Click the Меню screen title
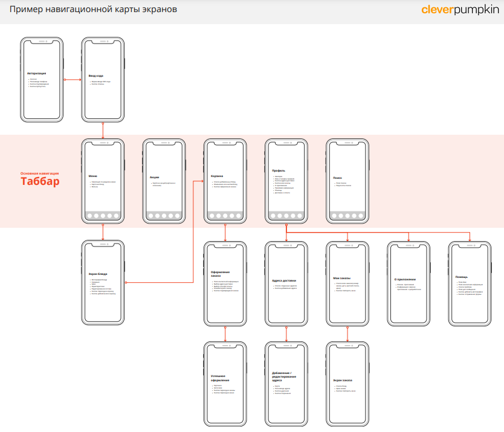Viewport: 504px width, 432px height. pos(93,176)
